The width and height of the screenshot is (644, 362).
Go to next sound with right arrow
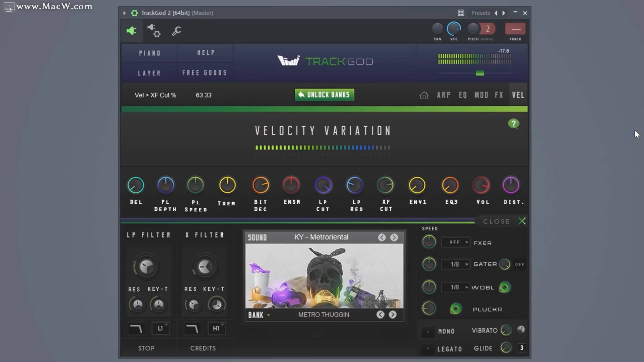point(394,237)
